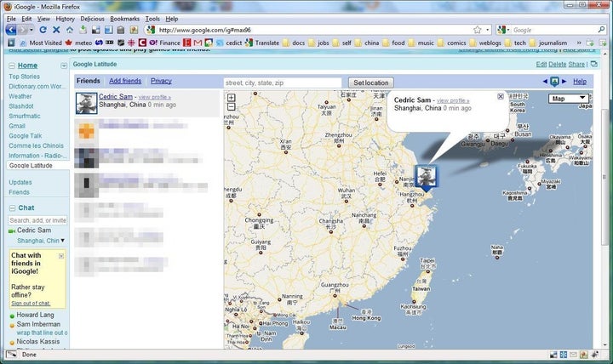
Task: Stop loading with the X toolbar icon
Action: (56, 30)
